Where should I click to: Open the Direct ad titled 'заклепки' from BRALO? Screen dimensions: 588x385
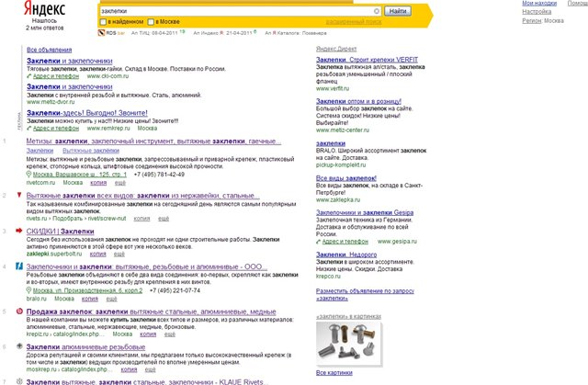(331, 143)
